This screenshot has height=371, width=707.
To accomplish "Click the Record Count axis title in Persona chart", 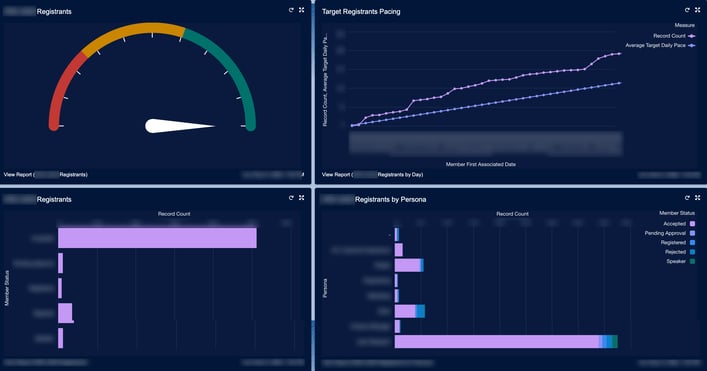I will click(x=512, y=214).
